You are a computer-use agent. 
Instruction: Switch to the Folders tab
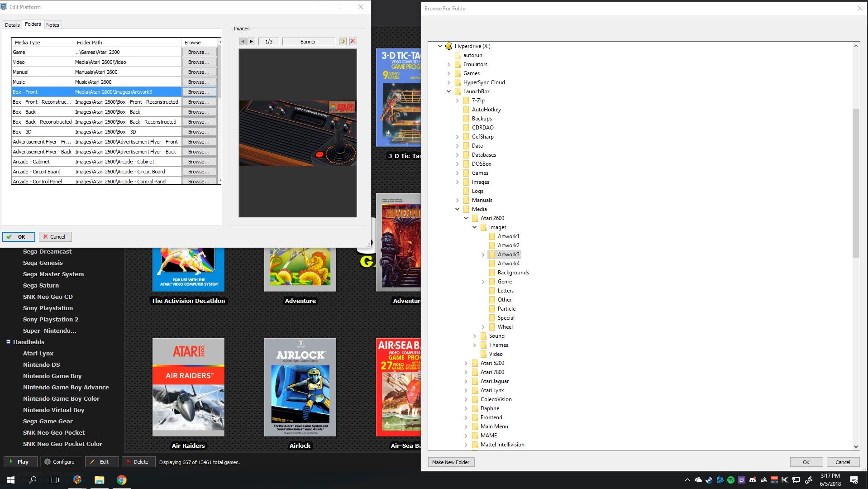coord(33,24)
